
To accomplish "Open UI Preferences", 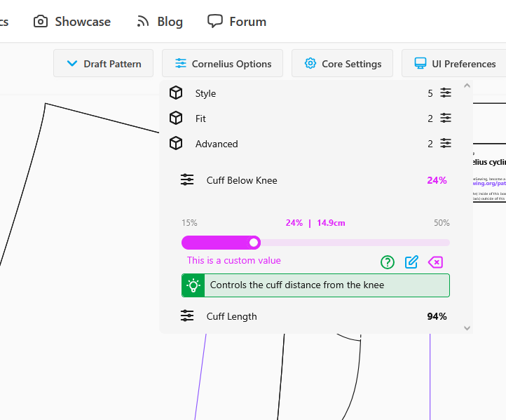I will tap(455, 64).
